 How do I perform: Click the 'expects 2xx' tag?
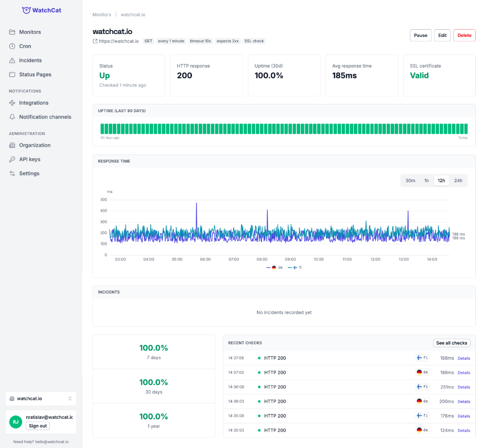(227, 41)
